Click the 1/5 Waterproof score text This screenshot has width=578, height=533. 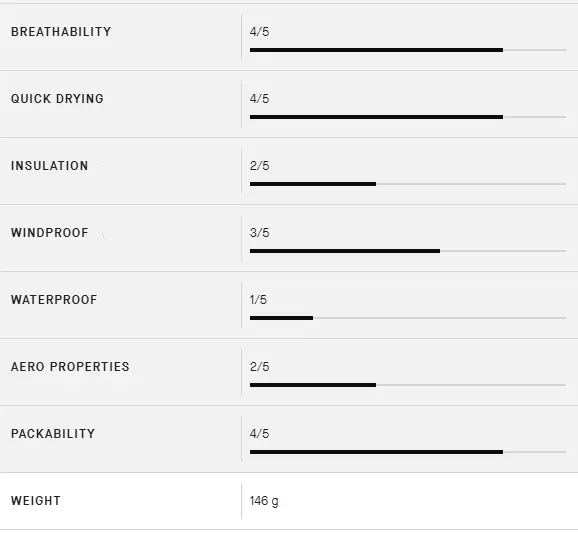258,300
